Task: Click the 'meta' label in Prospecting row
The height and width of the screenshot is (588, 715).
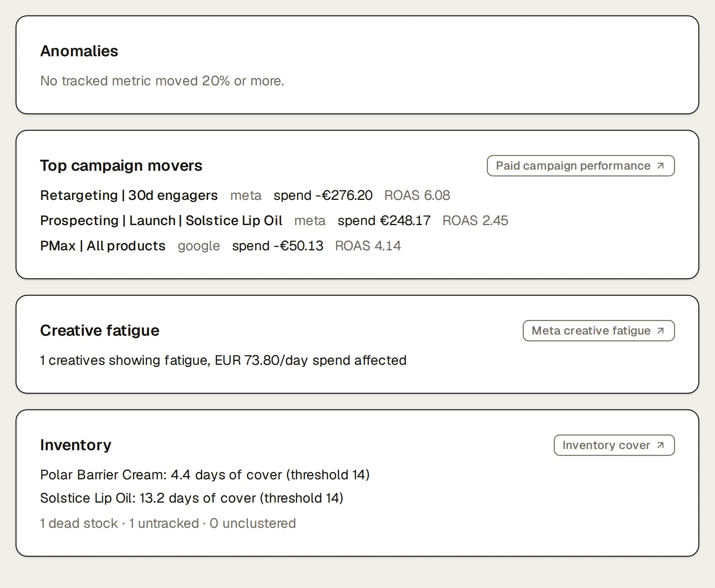Action: 310,220
